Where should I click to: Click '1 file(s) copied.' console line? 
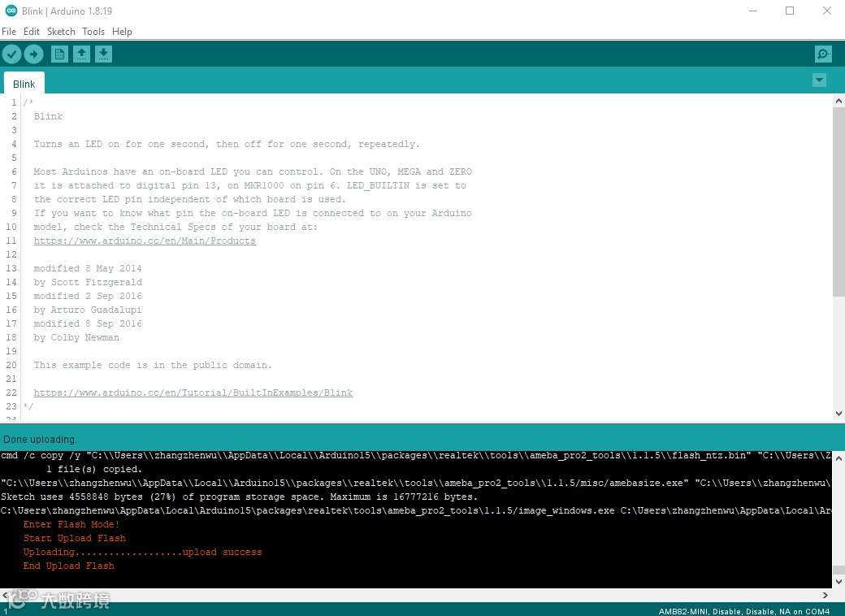(93, 470)
